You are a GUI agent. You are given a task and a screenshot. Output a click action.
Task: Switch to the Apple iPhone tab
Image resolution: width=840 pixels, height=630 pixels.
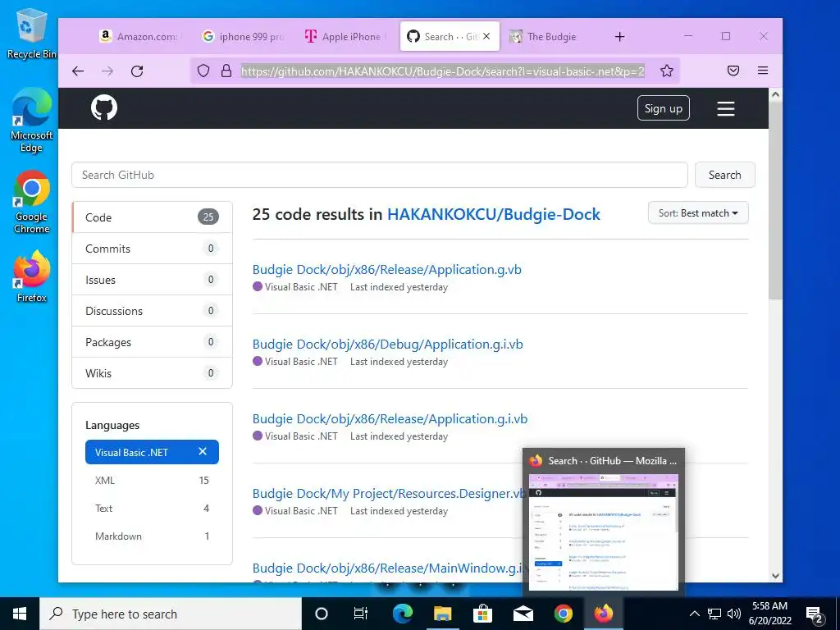click(345, 36)
